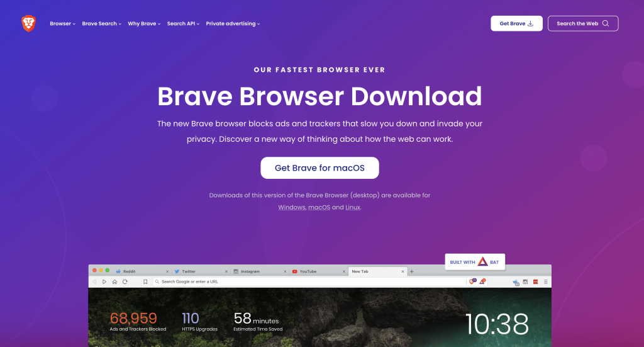Select the Reddit tab in mockup browser
644x347 pixels.
(x=142, y=271)
